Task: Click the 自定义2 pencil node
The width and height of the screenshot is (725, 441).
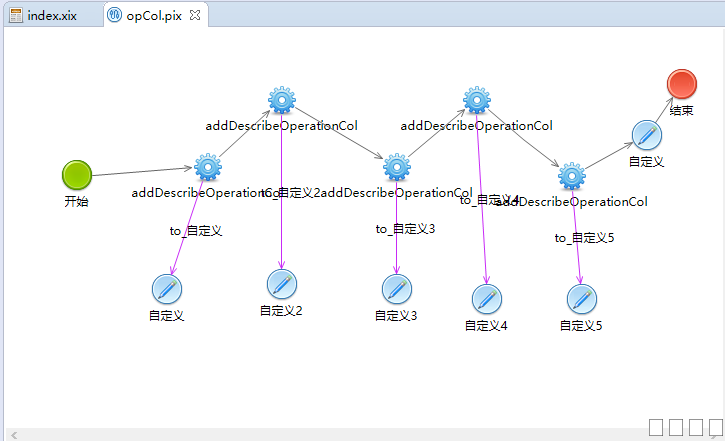Action: (282, 284)
